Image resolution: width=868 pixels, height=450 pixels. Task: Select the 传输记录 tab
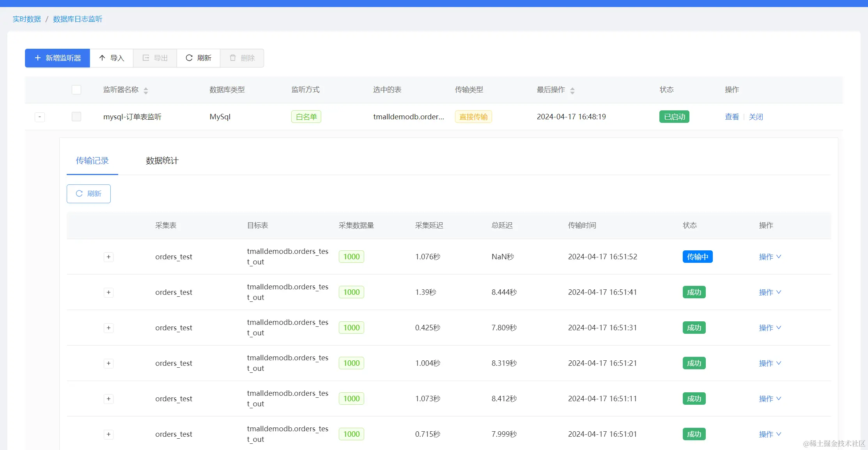[x=92, y=161]
